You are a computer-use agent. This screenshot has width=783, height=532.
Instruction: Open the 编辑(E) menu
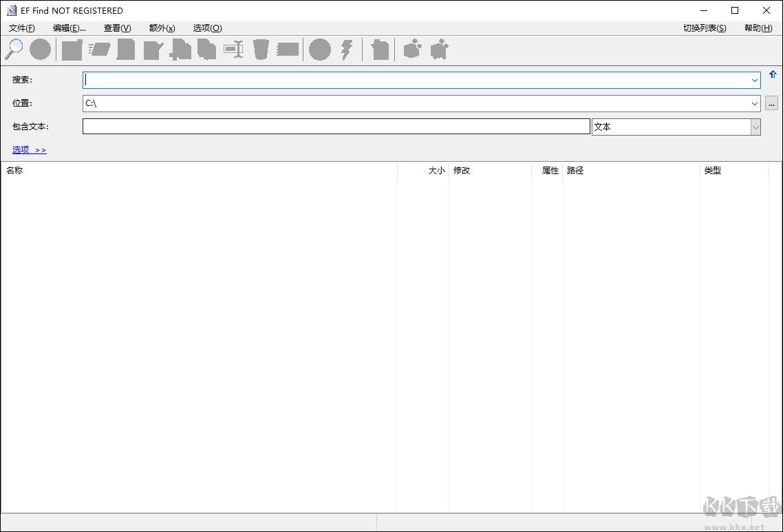coord(69,28)
